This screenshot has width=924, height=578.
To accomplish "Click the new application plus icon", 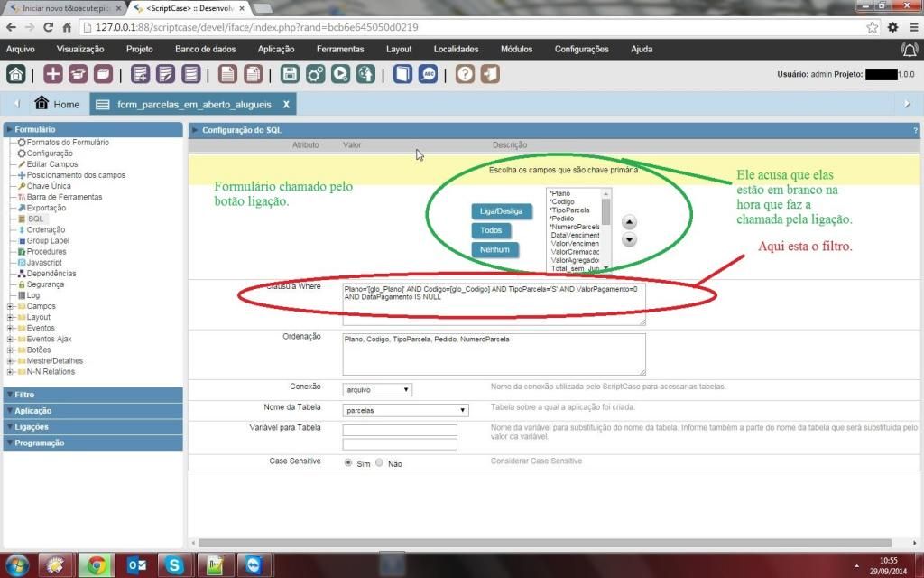I will tap(53, 74).
